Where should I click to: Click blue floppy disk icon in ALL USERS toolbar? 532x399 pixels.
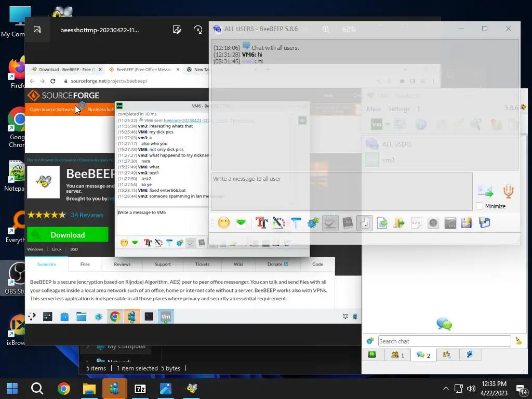click(485, 223)
